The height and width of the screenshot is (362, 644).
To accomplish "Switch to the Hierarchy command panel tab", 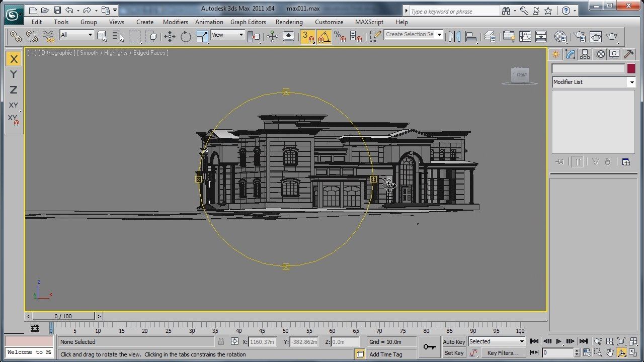I will (585, 54).
